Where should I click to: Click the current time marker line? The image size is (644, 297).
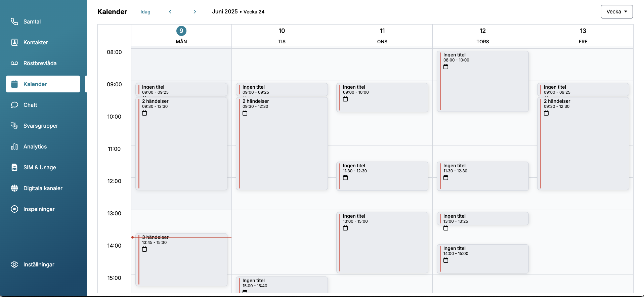point(202,237)
